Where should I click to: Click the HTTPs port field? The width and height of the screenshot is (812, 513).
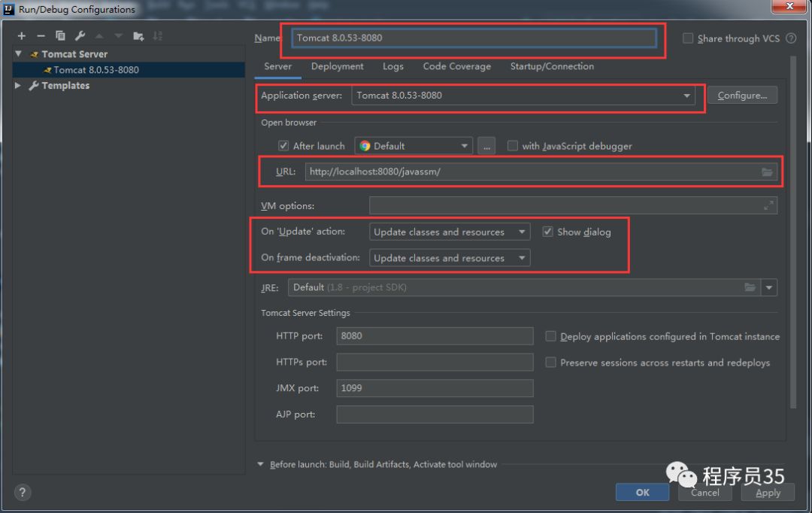435,362
